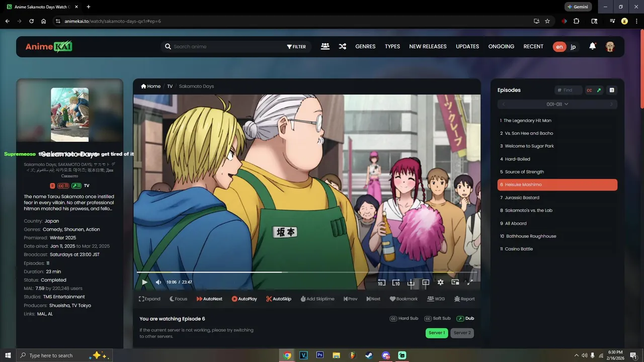
Task: Open the MAL external link
Action: pyautogui.click(x=41, y=314)
